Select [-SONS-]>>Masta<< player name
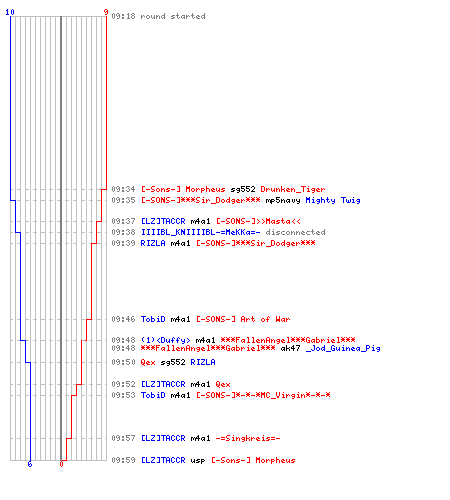This screenshot has width=450, height=500. tap(258, 221)
